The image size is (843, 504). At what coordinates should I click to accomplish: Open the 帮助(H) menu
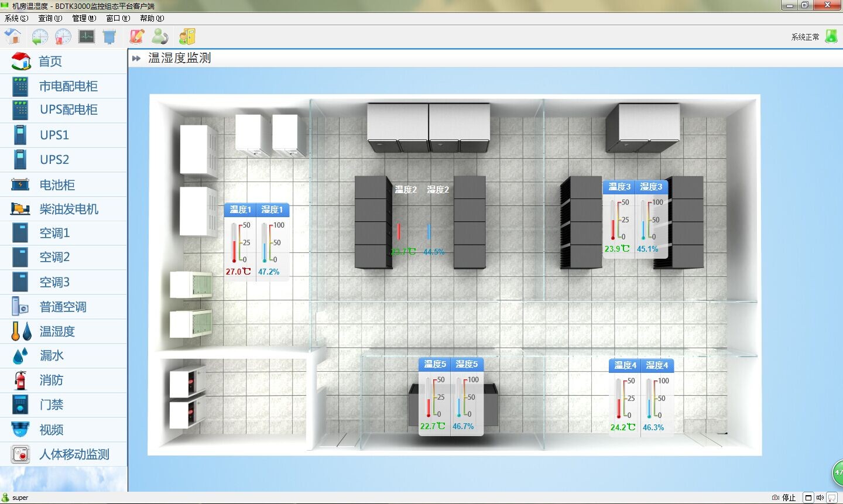(152, 18)
